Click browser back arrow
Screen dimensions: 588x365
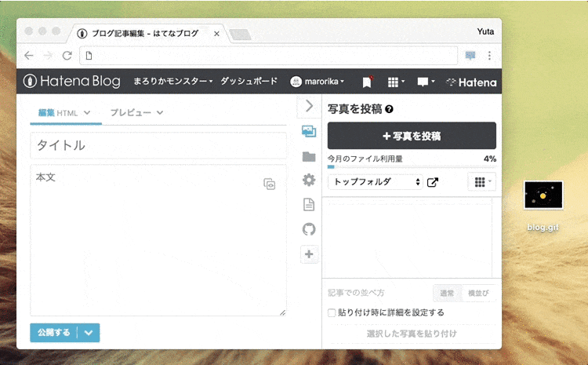point(29,56)
